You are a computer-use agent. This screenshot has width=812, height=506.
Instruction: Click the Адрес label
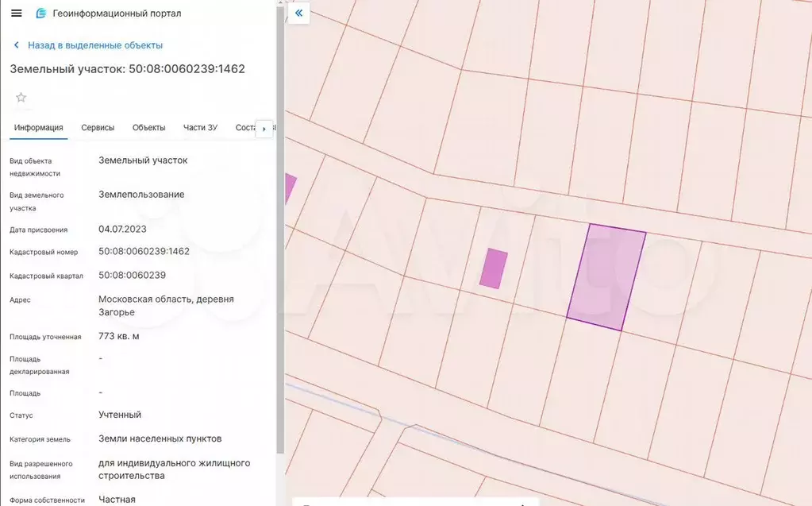20,299
